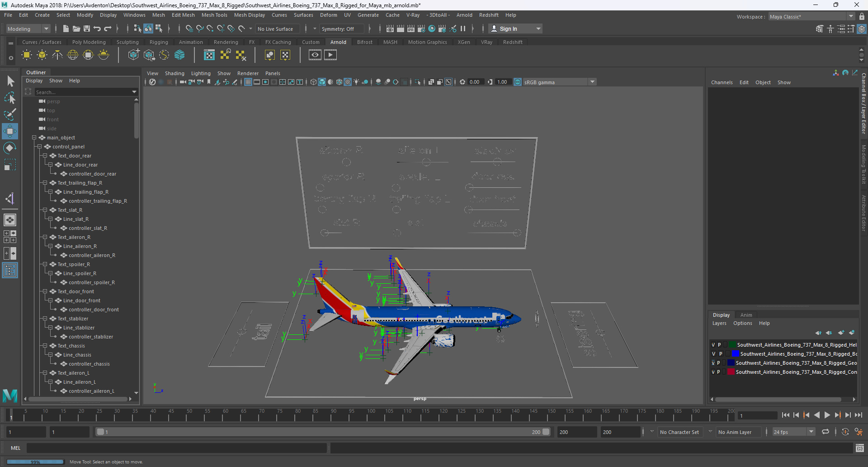
Task: Click Arnold IPR play render icon
Action: pyautogui.click(x=330, y=55)
